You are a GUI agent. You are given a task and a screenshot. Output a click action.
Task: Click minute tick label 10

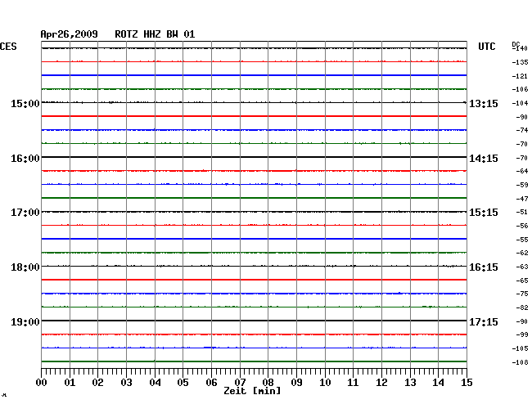coord(325,383)
